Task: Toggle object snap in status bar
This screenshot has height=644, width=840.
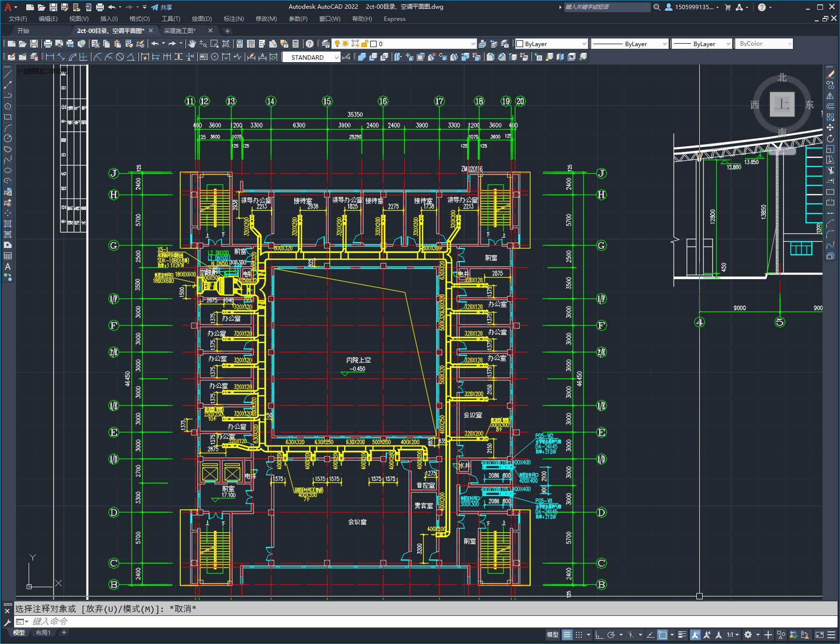Action: [x=662, y=634]
